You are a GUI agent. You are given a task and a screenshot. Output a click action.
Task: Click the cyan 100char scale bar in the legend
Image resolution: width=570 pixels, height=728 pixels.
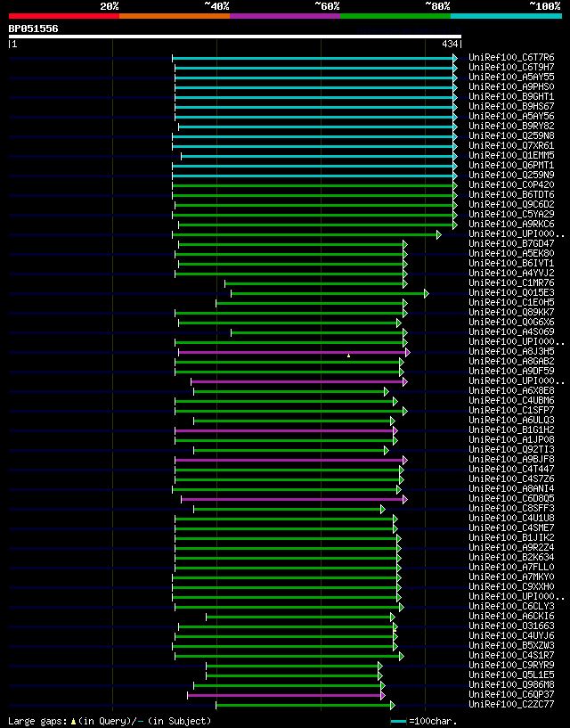[x=399, y=721]
